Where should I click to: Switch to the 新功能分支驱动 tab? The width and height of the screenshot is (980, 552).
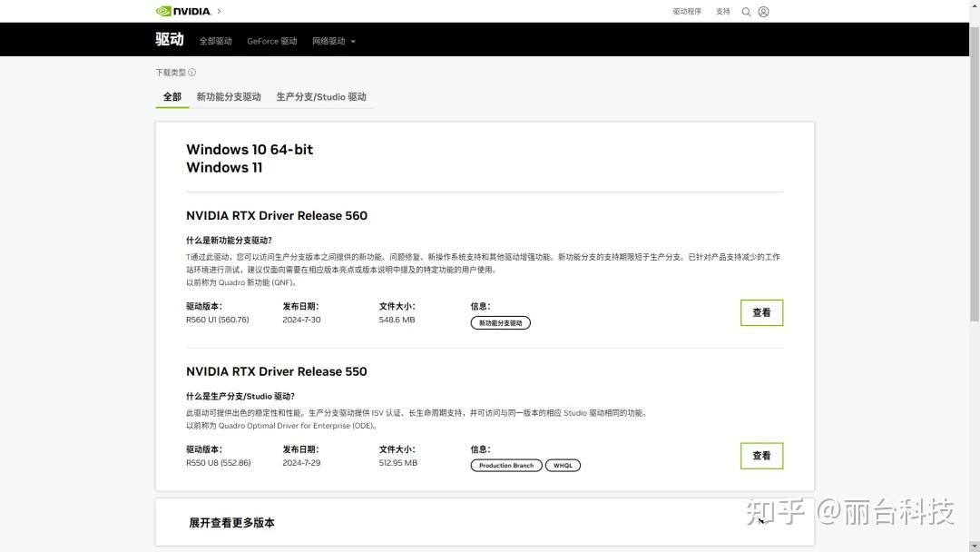pos(229,97)
